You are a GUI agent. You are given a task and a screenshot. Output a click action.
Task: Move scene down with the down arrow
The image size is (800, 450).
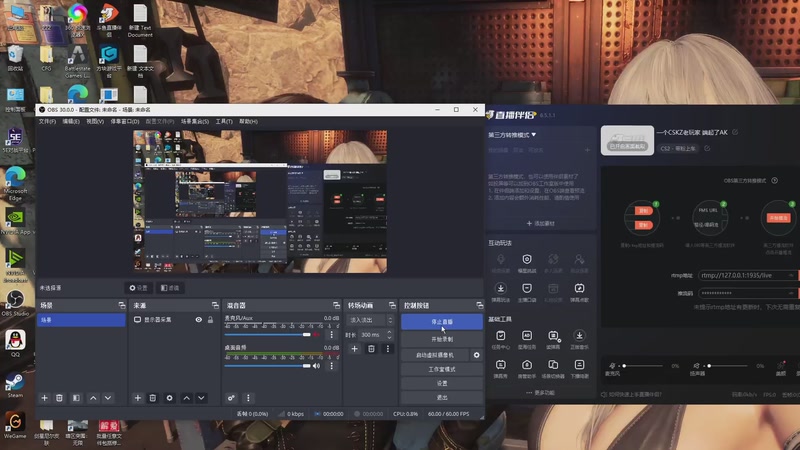108,398
